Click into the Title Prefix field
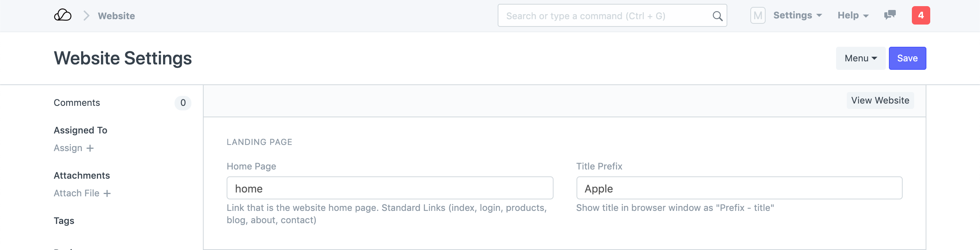 pos(739,188)
